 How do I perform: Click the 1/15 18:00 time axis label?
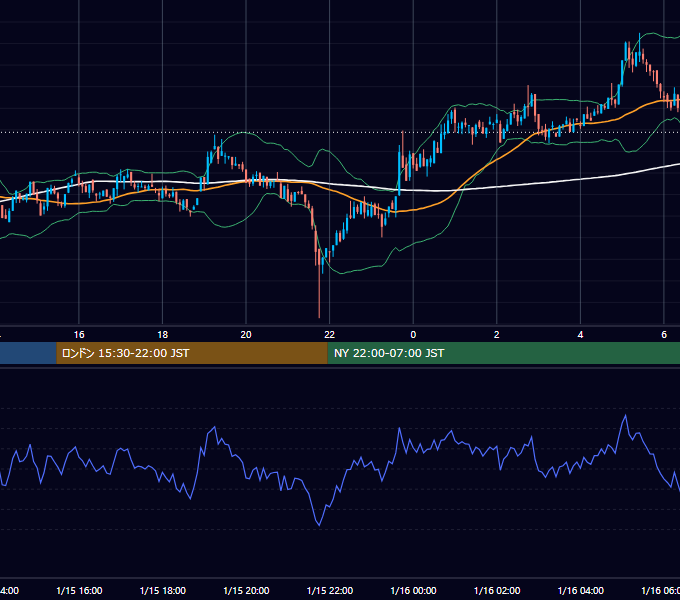(163, 590)
